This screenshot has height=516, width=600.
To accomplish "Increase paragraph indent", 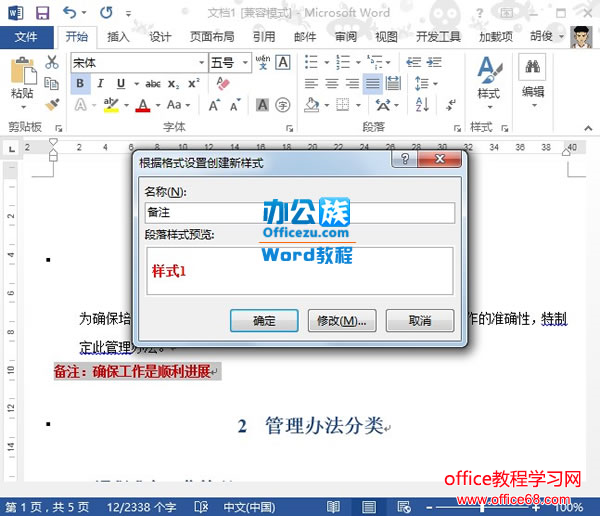I will click(434, 62).
